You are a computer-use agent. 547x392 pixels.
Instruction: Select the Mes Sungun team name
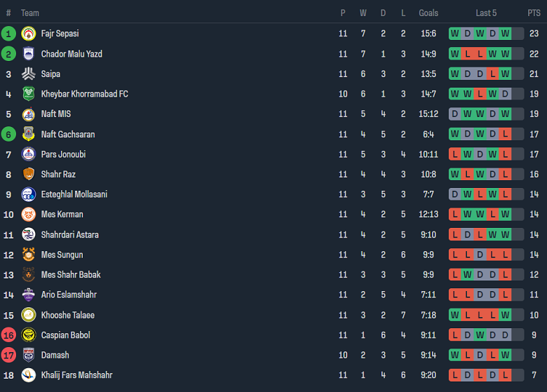(x=62, y=255)
